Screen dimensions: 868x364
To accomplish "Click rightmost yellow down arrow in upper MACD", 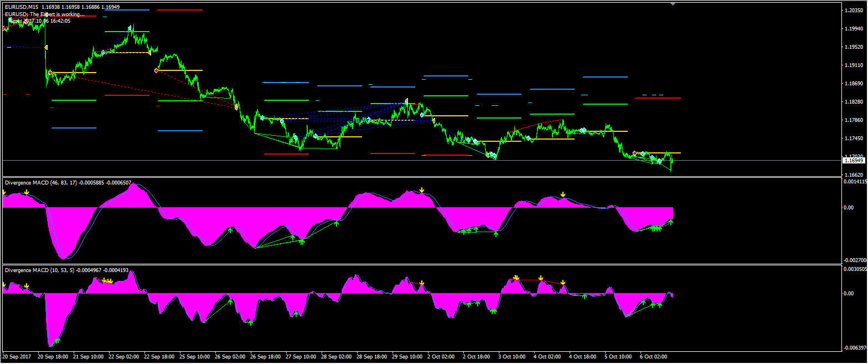I will click(563, 194).
